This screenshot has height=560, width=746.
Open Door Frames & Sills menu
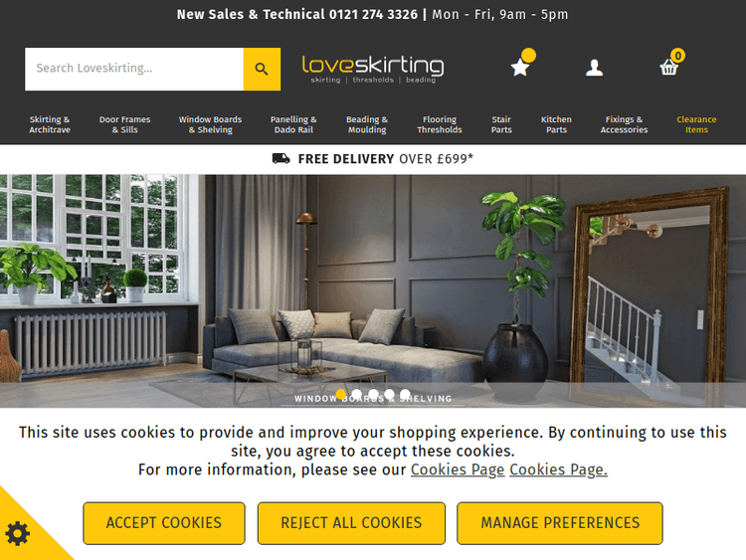[x=124, y=124]
